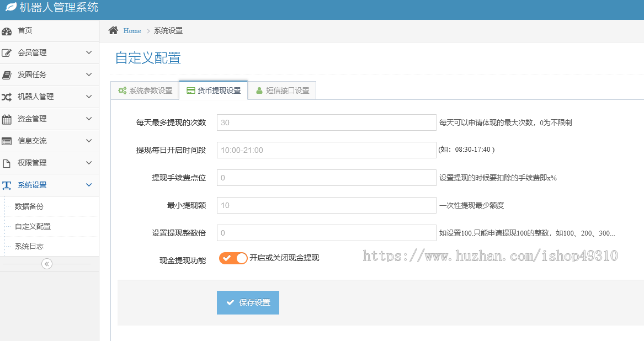Expand the 权限管理 menu chevron
The image size is (644, 341).
pyautogui.click(x=89, y=163)
